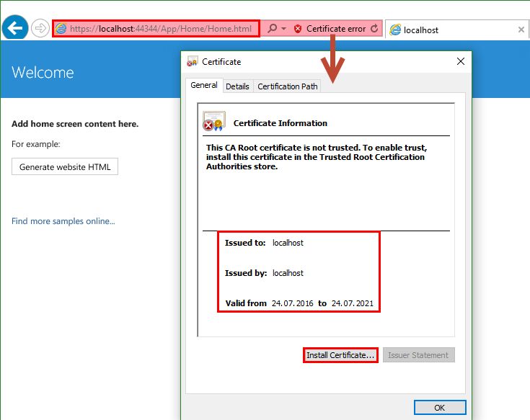Confirm the dialog with OK
The height and width of the screenshot is (420, 530).
coord(440,408)
